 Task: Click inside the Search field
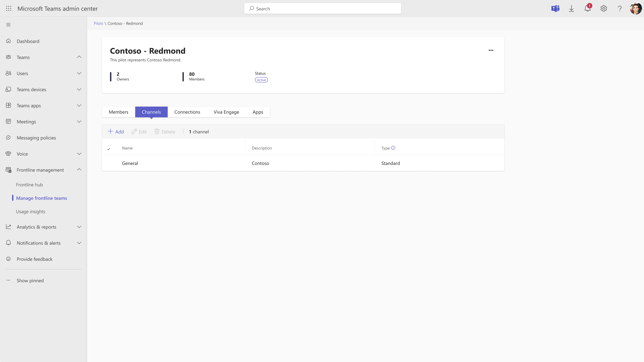(322, 8)
